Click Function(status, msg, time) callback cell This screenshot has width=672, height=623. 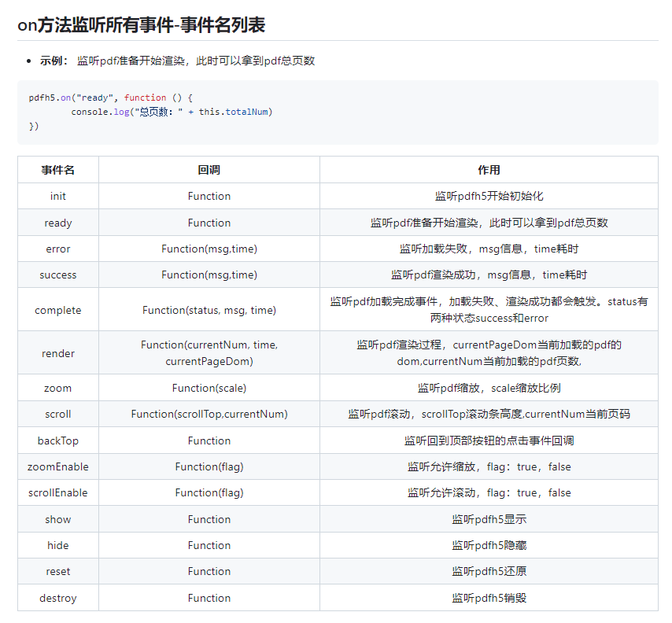(209, 310)
